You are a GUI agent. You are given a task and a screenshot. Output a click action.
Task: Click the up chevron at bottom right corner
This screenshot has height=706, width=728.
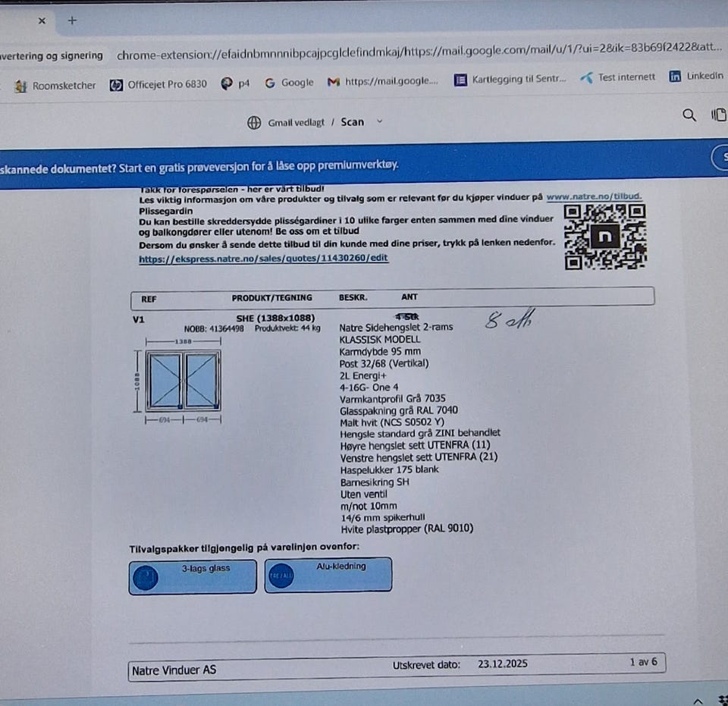pos(698,701)
